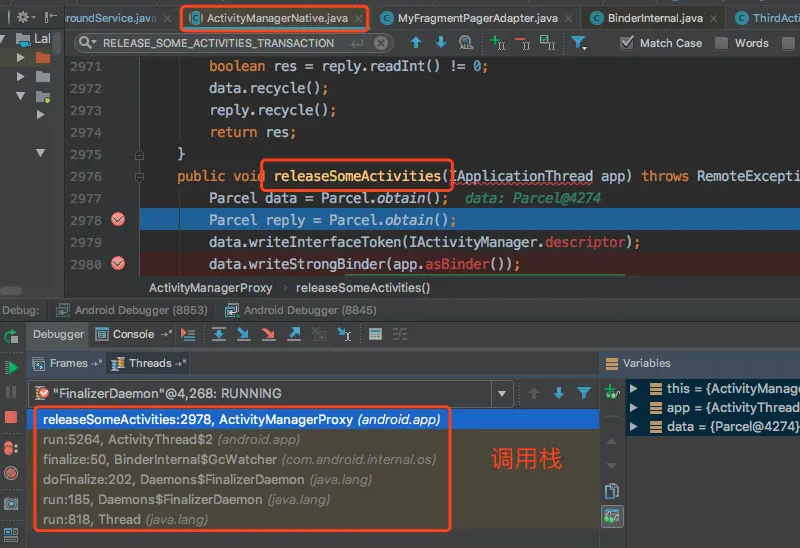Click Mute Breakpoints icon
Screen dimensions: 800x548
point(11,473)
